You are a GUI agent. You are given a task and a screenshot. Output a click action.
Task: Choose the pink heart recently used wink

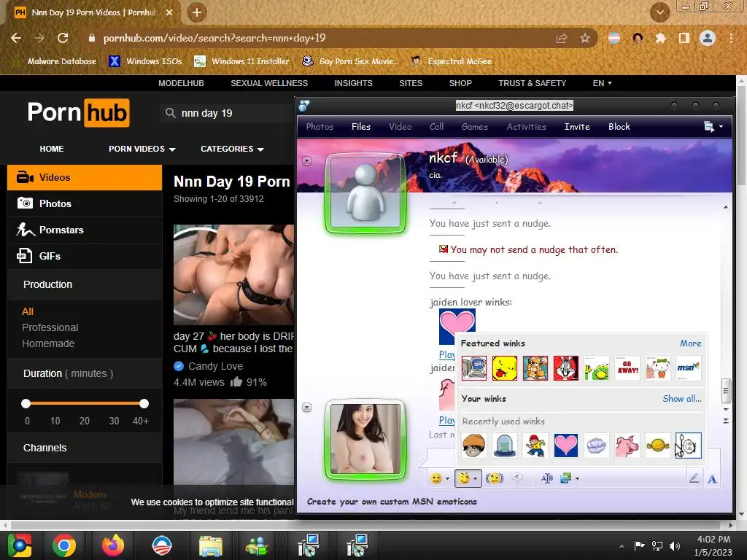coord(566,446)
